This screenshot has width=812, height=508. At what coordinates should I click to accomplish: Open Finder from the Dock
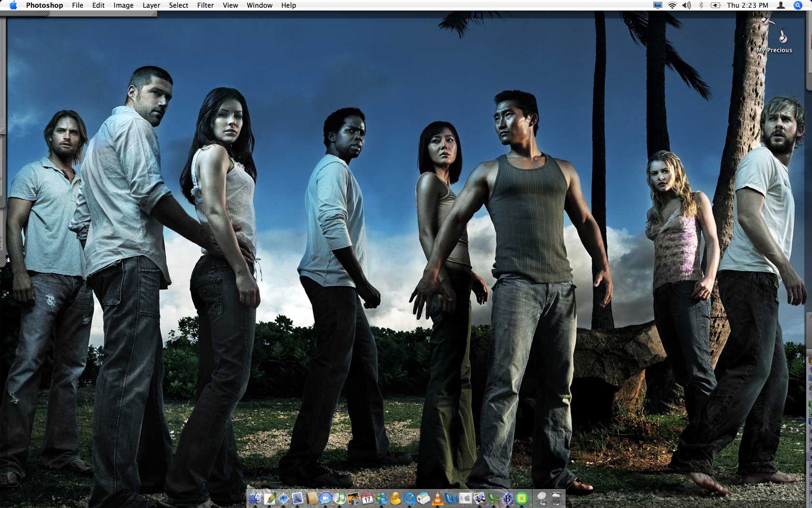(255, 498)
